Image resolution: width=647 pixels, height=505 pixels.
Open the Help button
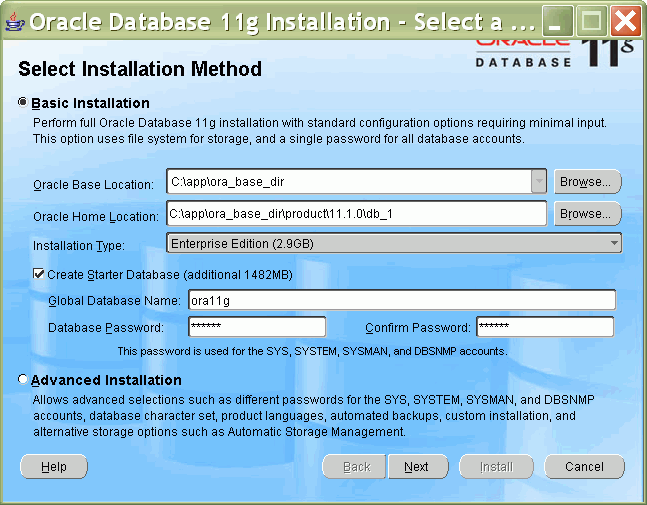54,466
